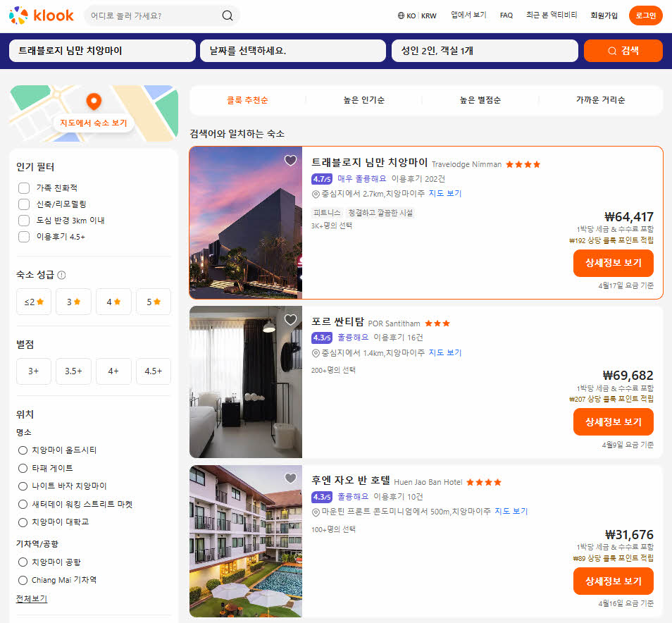Sort by 높은 별점순 tab

(x=480, y=100)
